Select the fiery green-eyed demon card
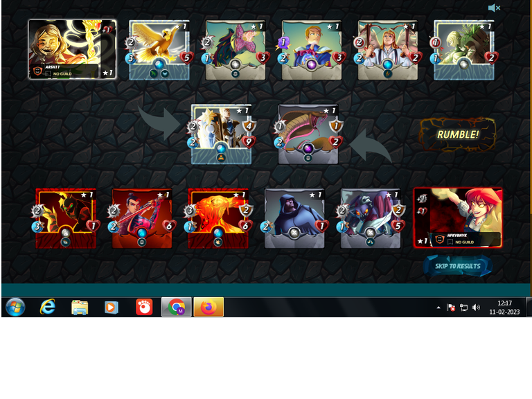The height and width of the screenshot is (399, 532). click(66, 218)
